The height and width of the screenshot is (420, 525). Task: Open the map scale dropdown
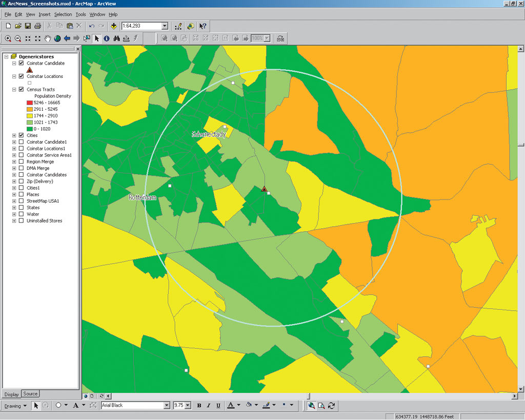(x=165, y=26)
